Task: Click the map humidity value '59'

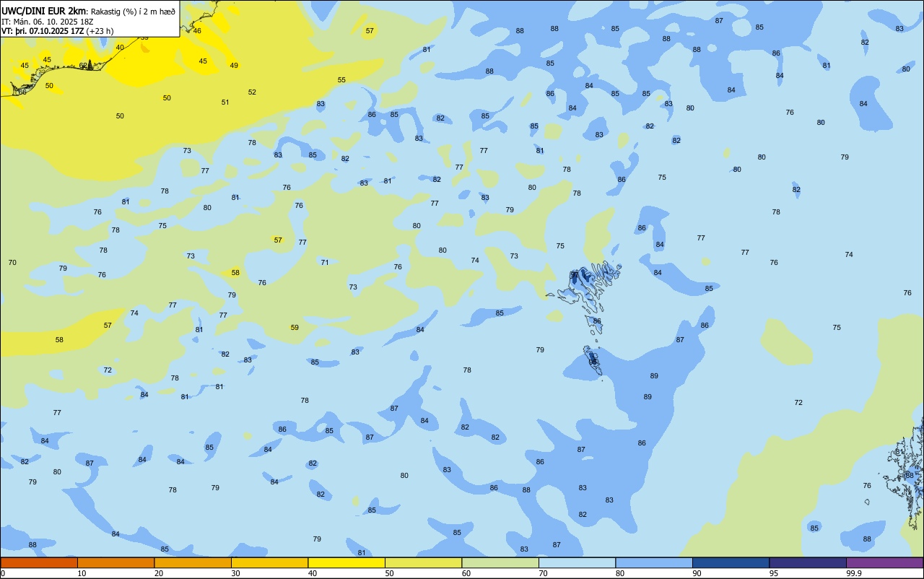Action: (295, 327)
